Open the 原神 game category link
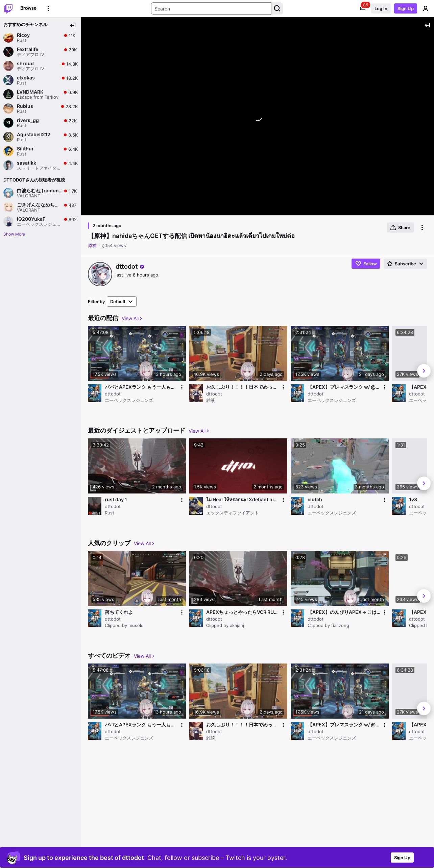This screenshot has height=868, width=434. 92,246
